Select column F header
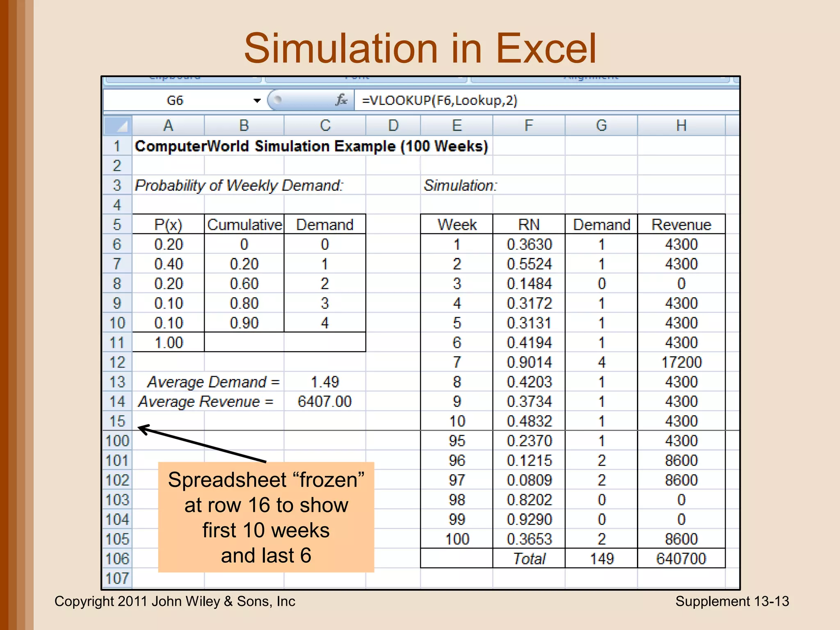The width and height of the screenshot is (840, 630). (x=529, y=126)
